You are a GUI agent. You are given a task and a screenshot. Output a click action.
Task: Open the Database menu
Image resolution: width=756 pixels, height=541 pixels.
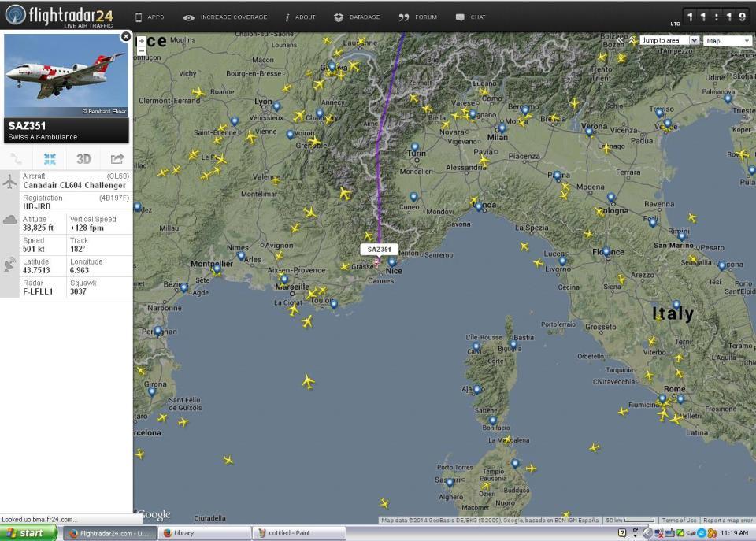365,17
